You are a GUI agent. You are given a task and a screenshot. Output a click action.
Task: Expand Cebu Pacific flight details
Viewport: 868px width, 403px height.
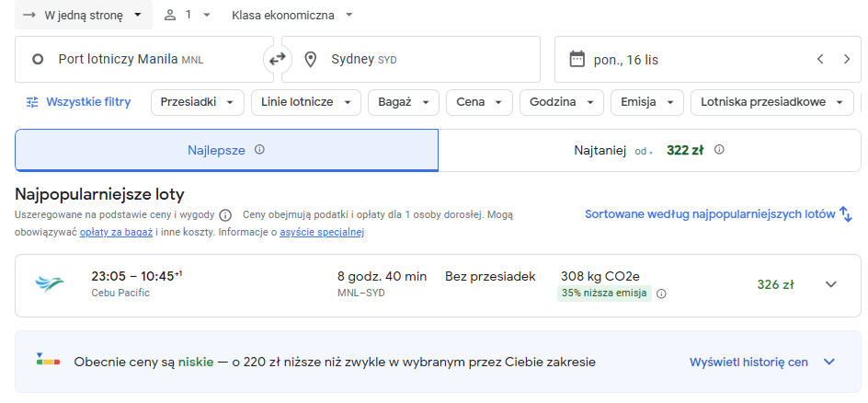(x=830, y=284)
